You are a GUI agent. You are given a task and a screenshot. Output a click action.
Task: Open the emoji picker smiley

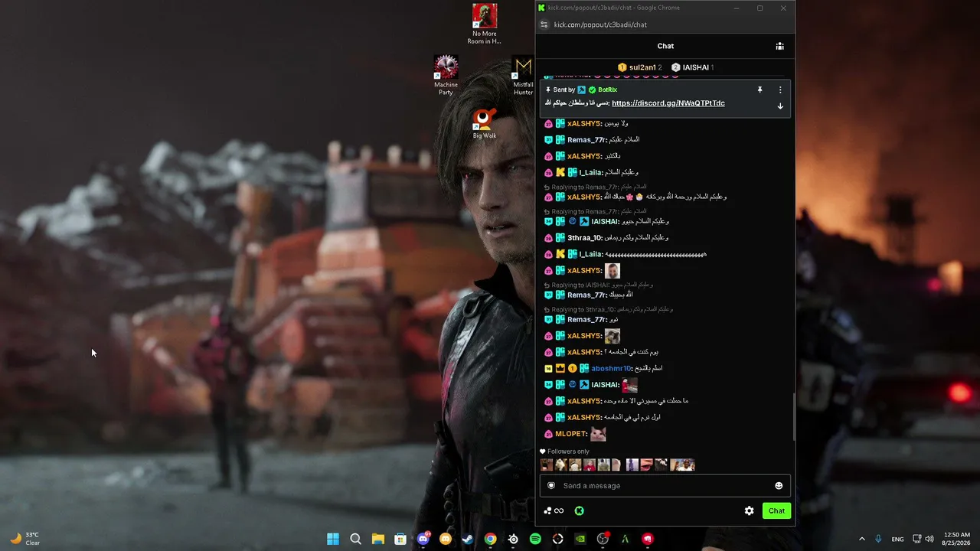click(779, 486)
